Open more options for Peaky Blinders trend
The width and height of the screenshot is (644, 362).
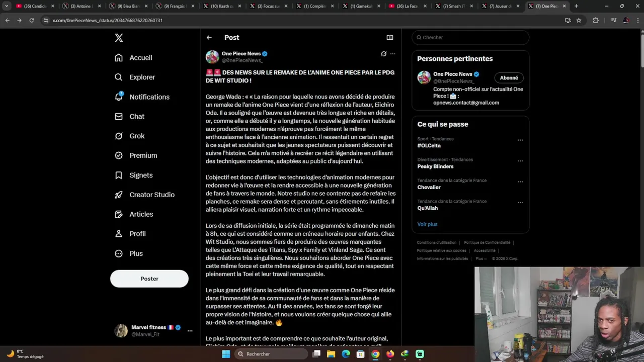coord(520,161)
